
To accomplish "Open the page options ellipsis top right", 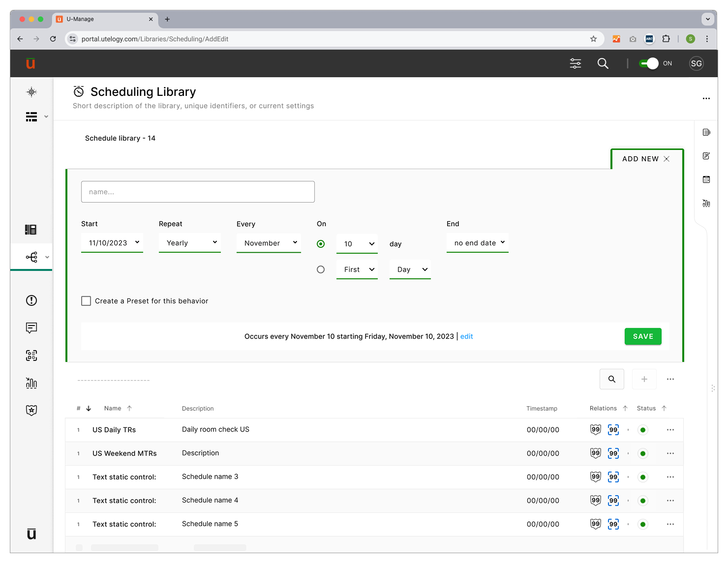I will (x=706, y=98).
